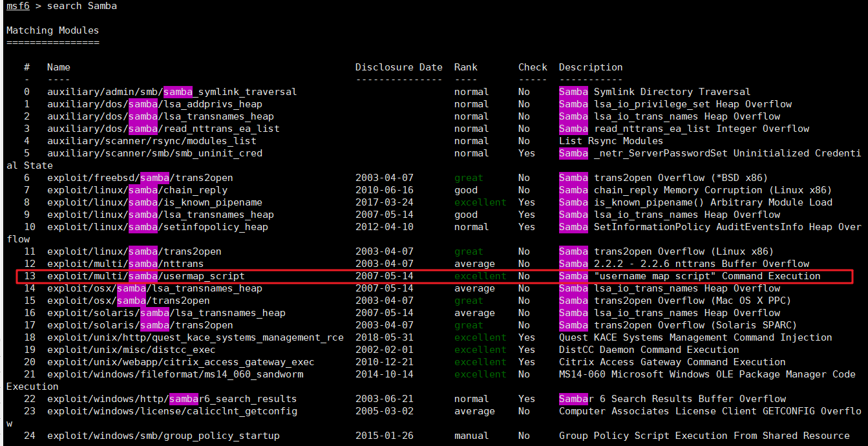The width and height of the screenshot is (868, 446).
Task: Click 'Group Policy Script Execution From Shared Resource'
Action: (704, 436)
